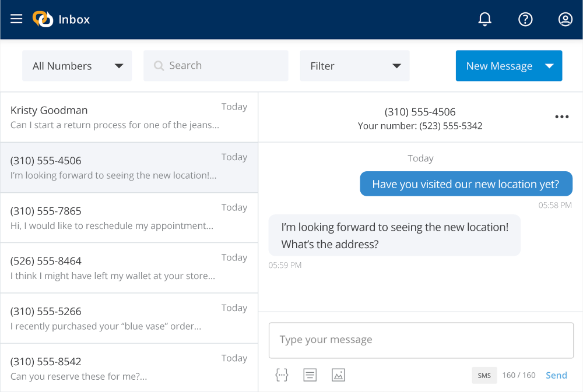Image resolution: width=583 pixels, height=392 pixels.
Task: Open conversation options three-dot menu
Action: click(x=561, y=117)
